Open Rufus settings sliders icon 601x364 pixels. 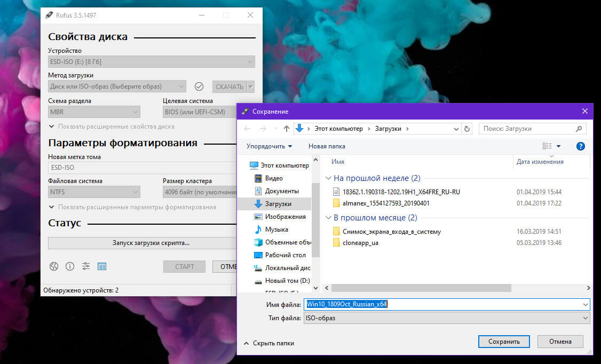tap(86, 266)
